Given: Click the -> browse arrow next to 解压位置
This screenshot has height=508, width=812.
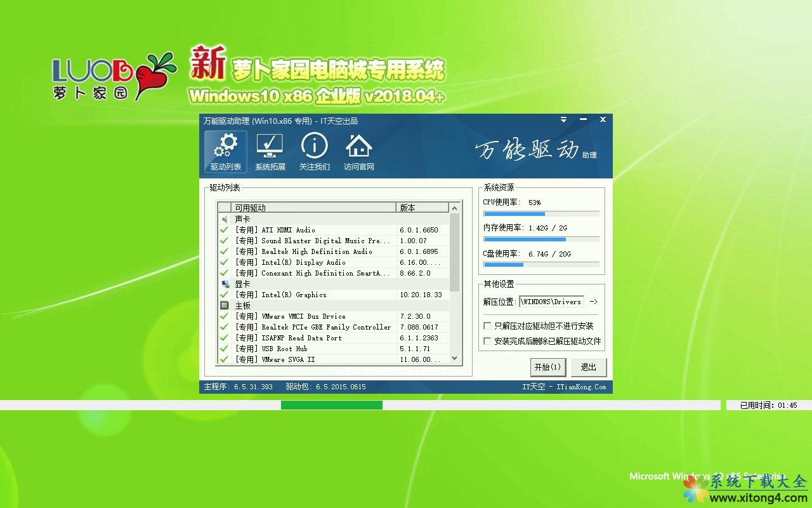Looking at the screenshot, I should point(593,302).
